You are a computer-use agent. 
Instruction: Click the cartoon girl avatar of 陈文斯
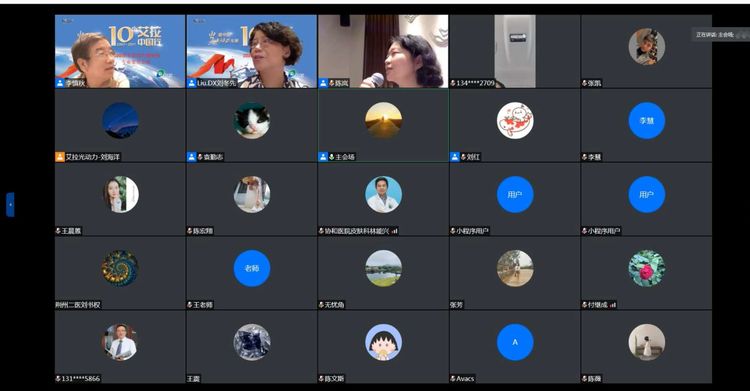383,342
